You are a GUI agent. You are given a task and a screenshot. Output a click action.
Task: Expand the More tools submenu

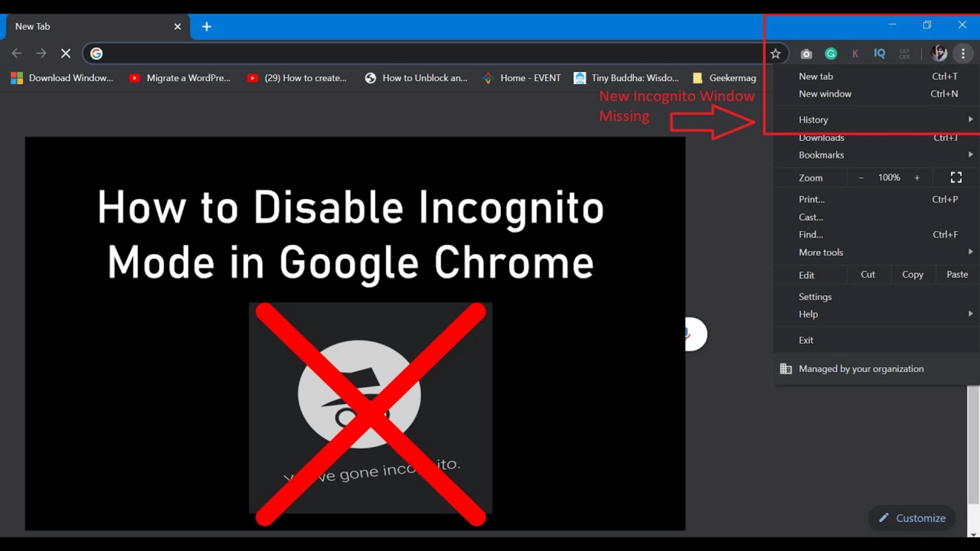[876, 253]
